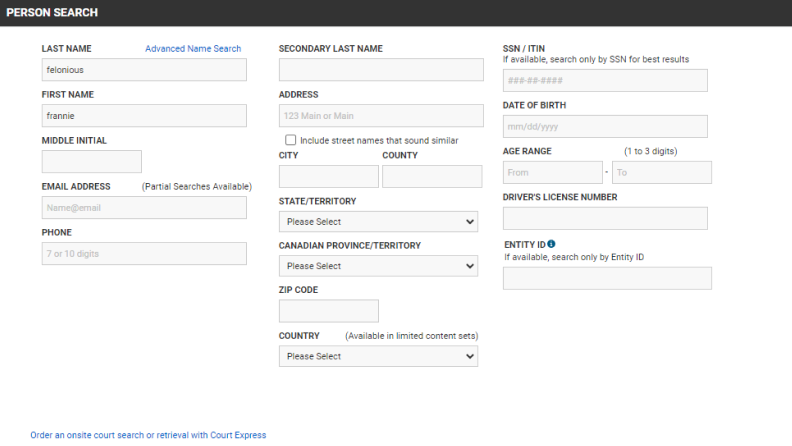Select the Date of Birth field

point(605,127)
